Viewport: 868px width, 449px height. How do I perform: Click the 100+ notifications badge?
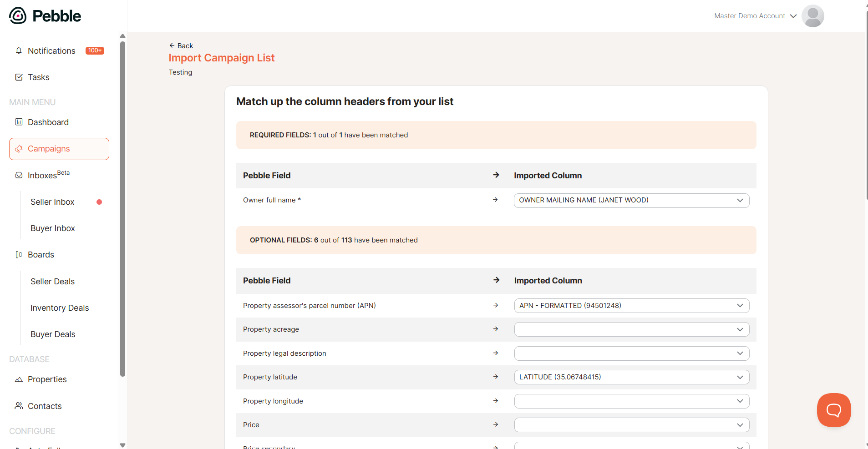pos(95,50)
